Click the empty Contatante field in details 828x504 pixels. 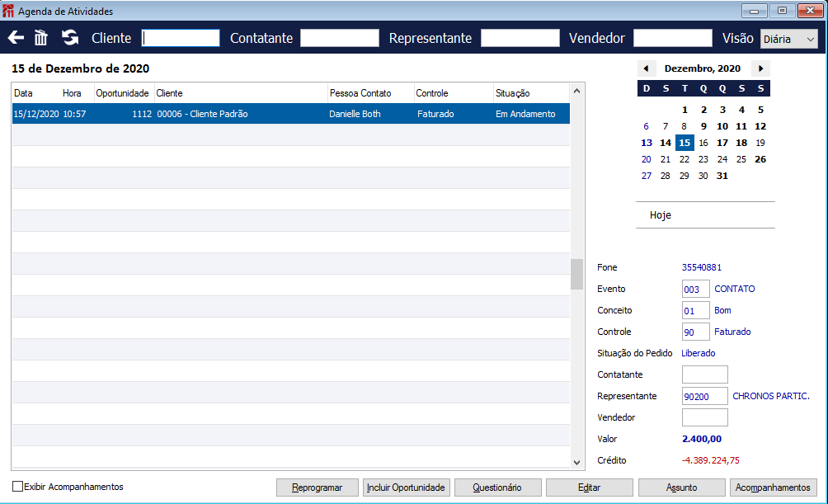tap(705, 374)
